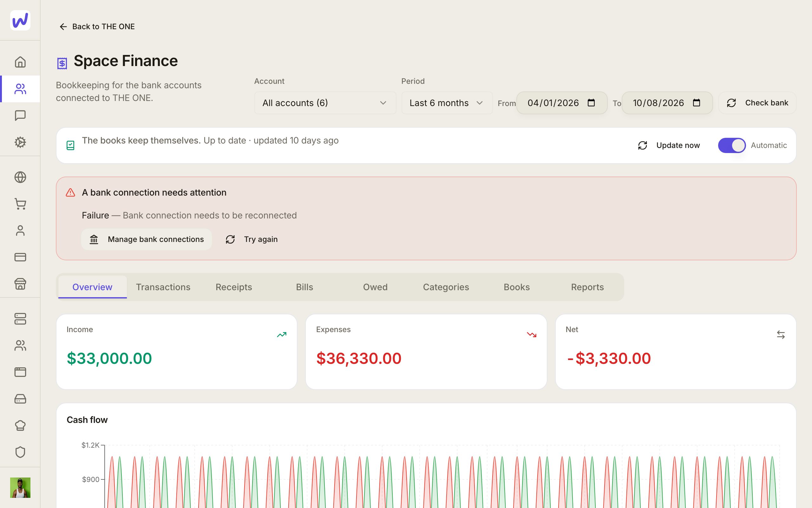The image size is (812, 508).
Task: Expand the All accounts (6) dropdown
Action: tap(325, 103)
